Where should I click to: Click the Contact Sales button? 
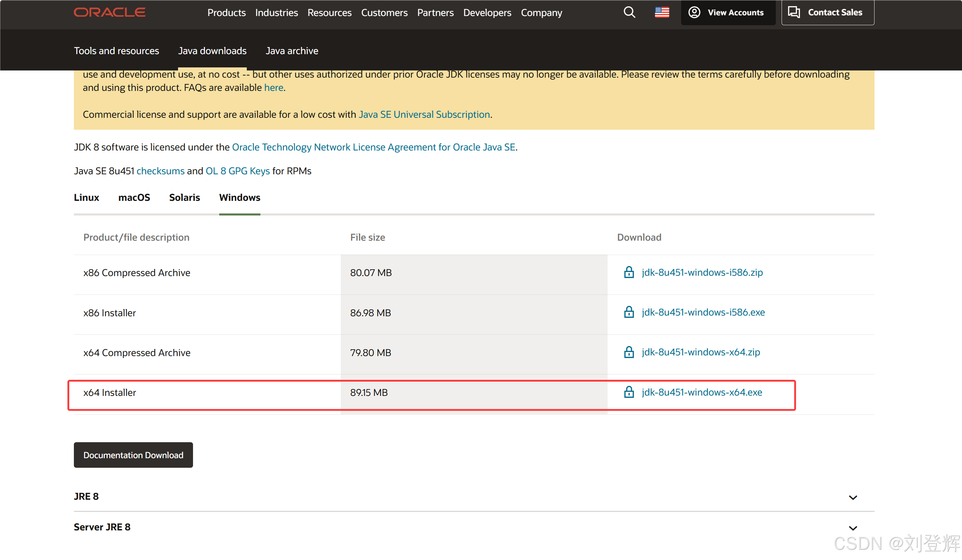coord(827,12)
